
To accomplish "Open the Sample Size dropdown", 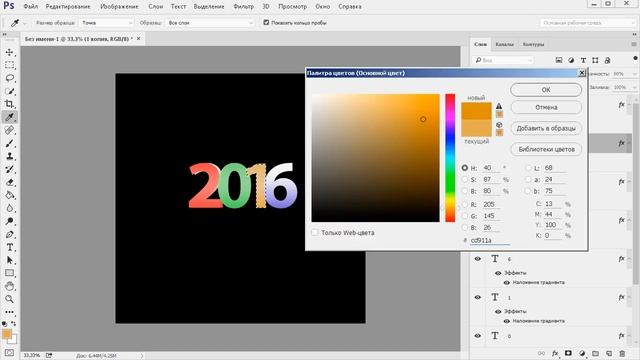I will pyautogui.click(x=107, y=23).
